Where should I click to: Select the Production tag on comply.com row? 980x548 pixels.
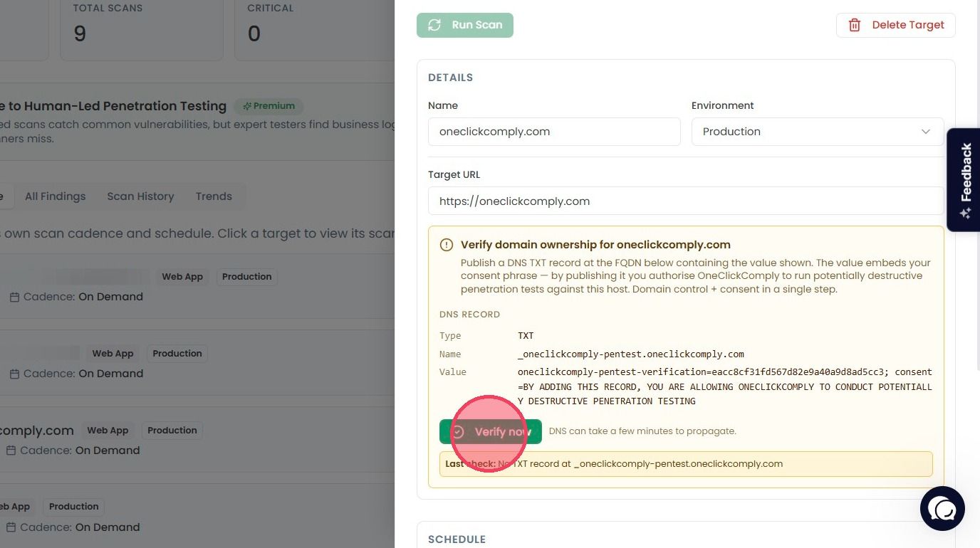pos(172,431)
